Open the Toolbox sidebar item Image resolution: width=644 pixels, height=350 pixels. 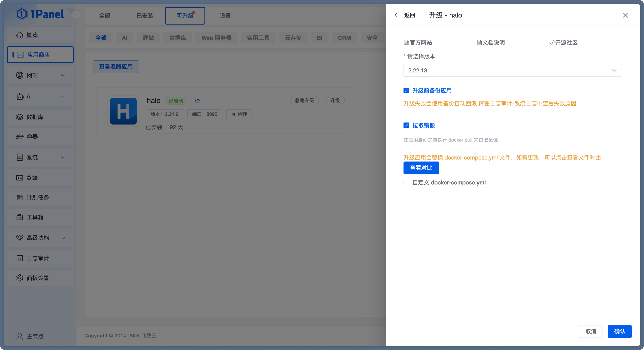[35, 217]
